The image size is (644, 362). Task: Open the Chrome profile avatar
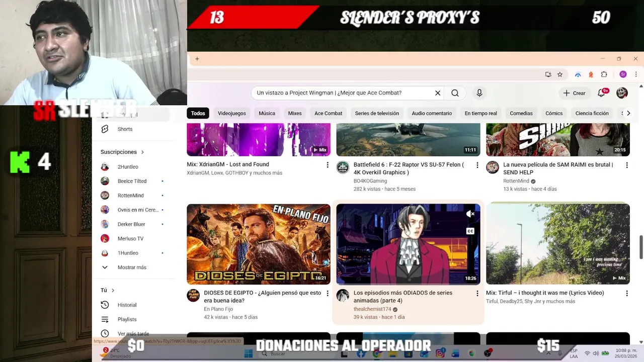[623, 74]
